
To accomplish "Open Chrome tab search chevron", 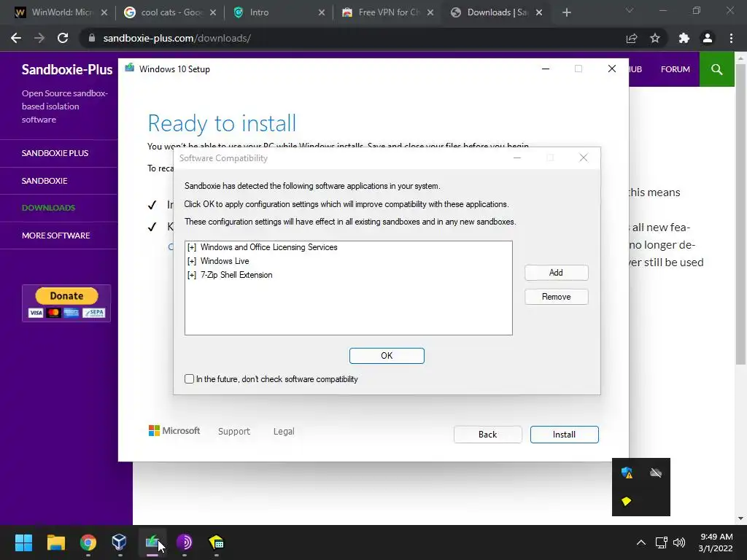I will (x=630, y=10).
